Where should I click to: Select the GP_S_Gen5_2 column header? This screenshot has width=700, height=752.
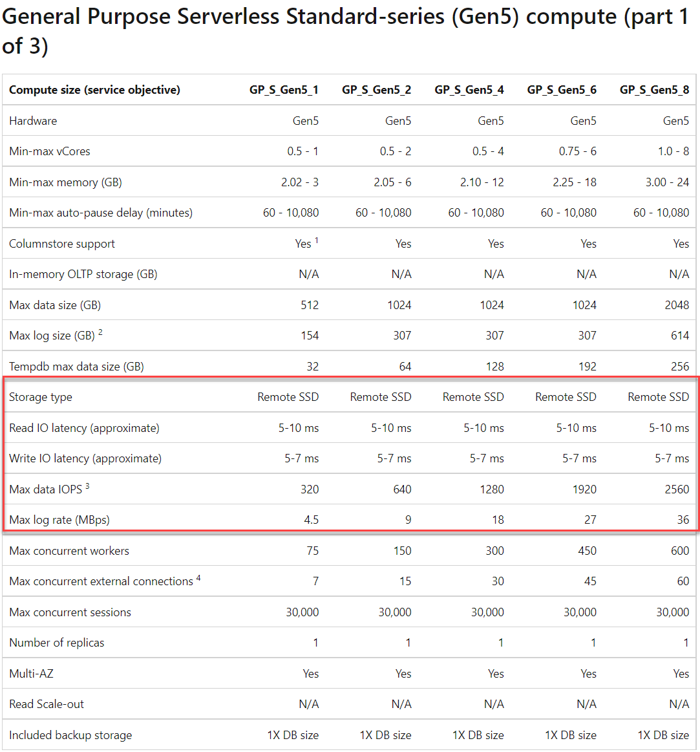coord(376,90)
